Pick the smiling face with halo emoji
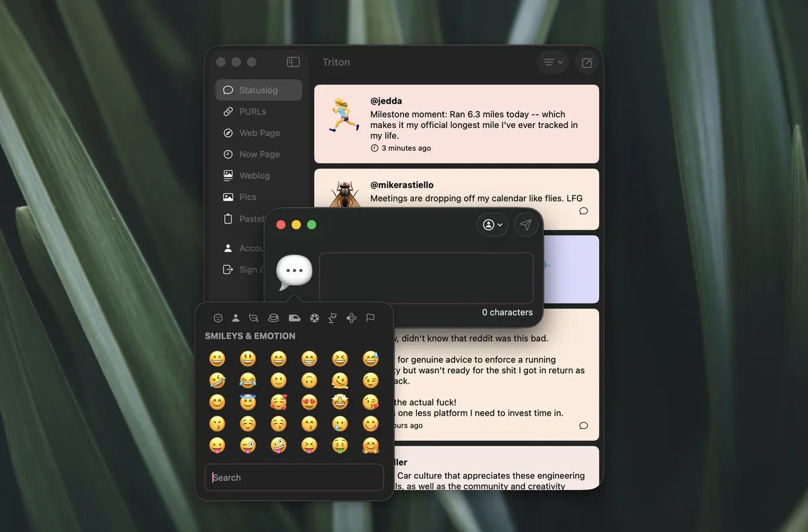Screen dimensions: 808x532 [248, 402]
